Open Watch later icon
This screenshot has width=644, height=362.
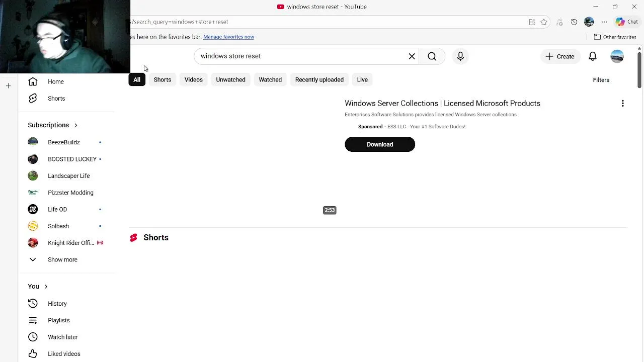coord(33,337)
